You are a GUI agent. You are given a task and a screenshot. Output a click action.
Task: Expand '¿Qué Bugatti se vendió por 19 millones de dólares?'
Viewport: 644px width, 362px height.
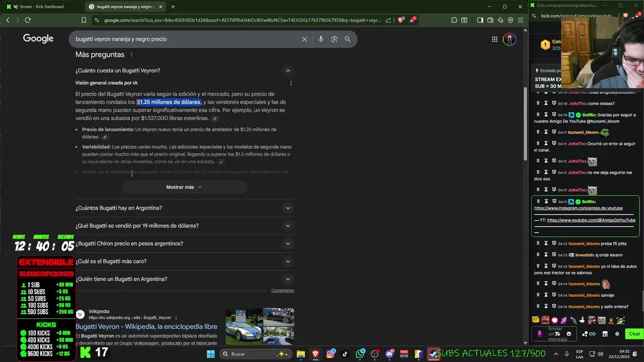click(185, 226)
